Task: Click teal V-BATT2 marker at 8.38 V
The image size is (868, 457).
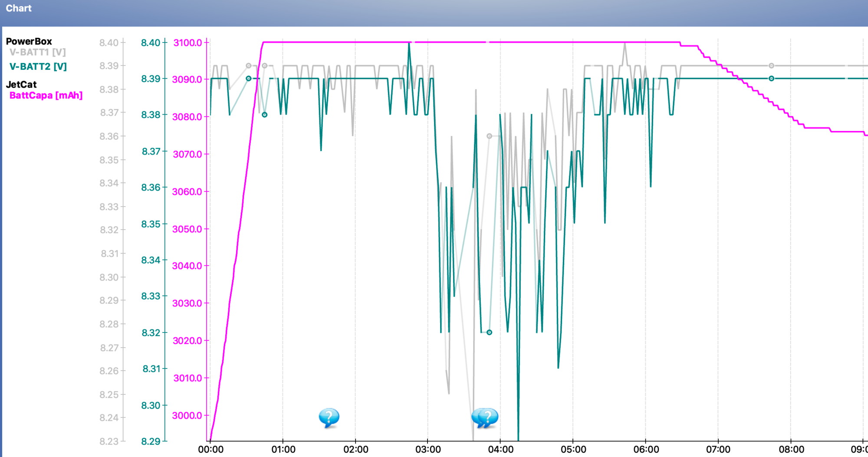Action: pyautogui.click(x=264, y=115)
